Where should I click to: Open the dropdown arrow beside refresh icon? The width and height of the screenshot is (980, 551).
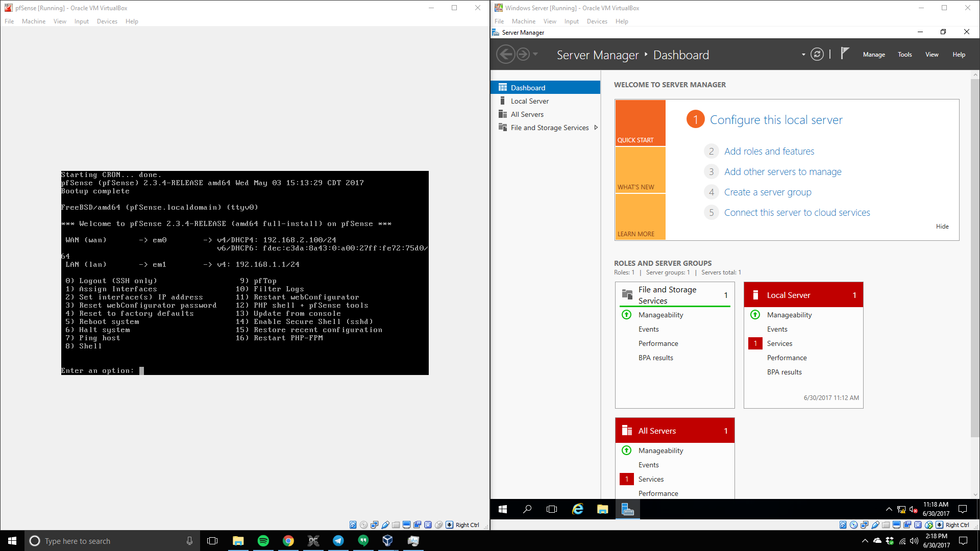[803, 55]
